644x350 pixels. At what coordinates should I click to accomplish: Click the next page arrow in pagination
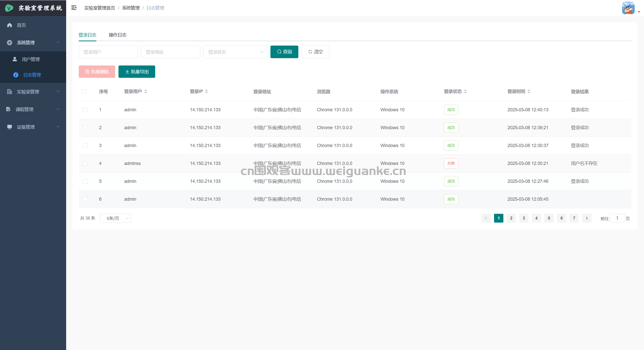pyautogui.click(x=587, y=218)
